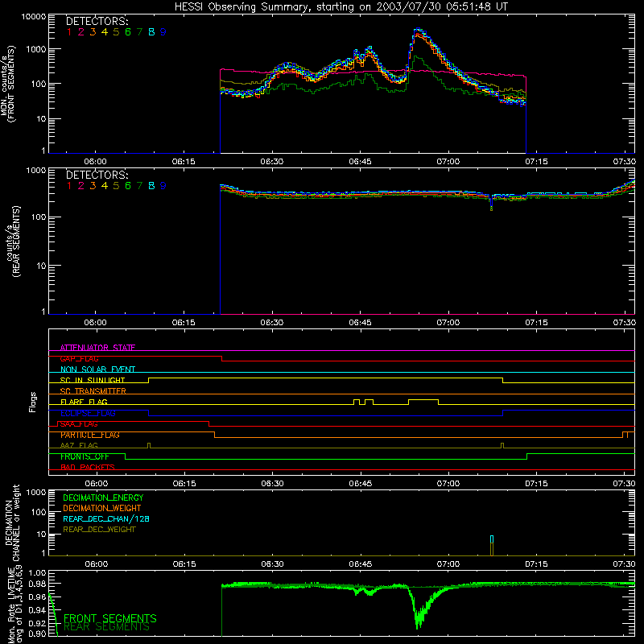Select yellow detector 4 in front segments legend
This screenshot has height=644, width=644.
[105, 32]
